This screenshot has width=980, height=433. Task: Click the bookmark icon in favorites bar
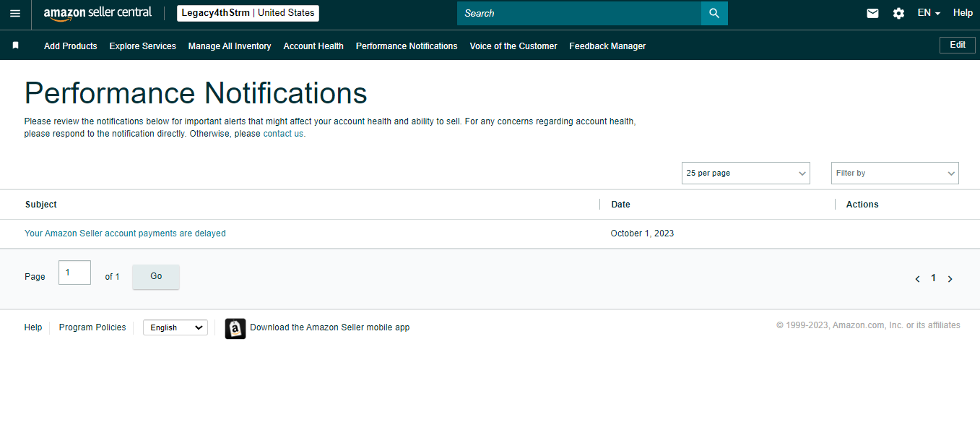click(x=15, y=46)
